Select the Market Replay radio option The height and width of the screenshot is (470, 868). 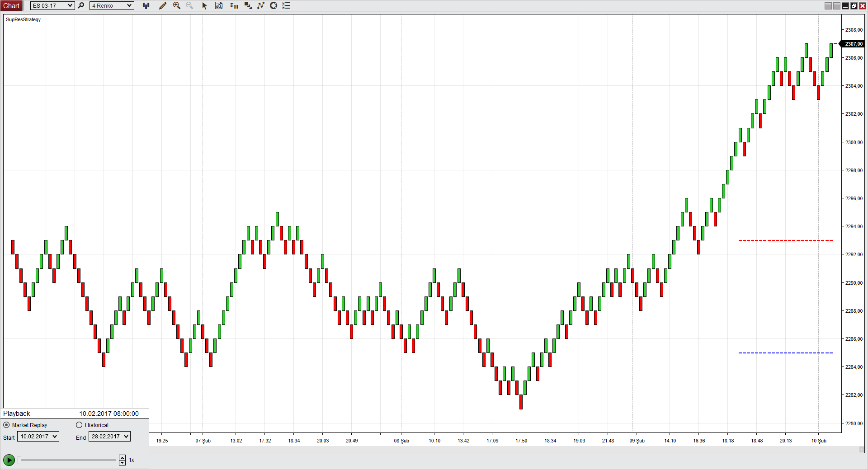[x=6, y=425]
